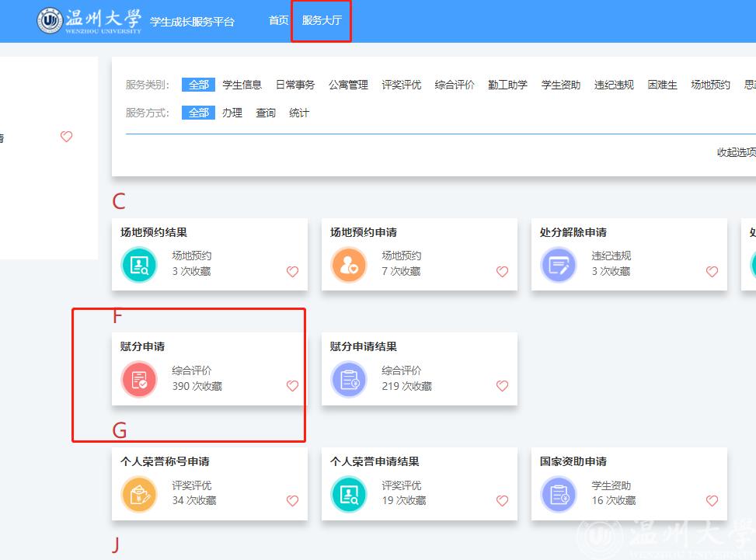Favorite 场地预约结果 with its heart icon
Screen dimensions: 756x560
coord(292,272)
